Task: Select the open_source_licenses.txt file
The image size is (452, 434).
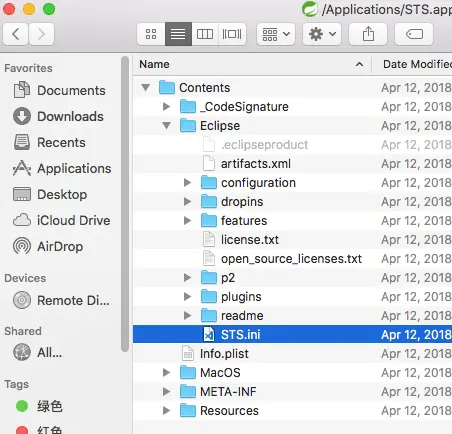Action: (292, 259)
